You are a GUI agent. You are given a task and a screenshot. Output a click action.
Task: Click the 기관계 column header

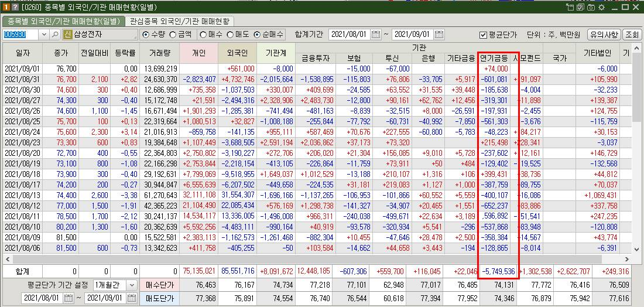click(x=276, y=53)
